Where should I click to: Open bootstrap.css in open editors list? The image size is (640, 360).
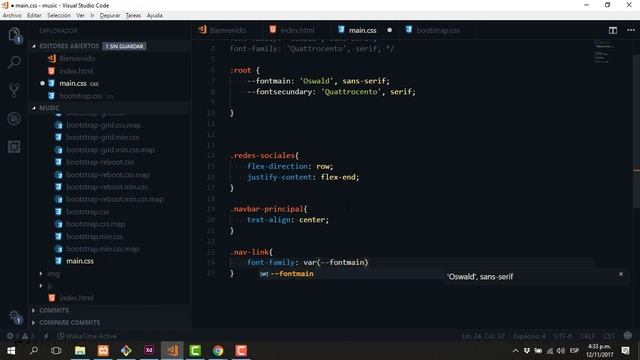coord(80,96)
